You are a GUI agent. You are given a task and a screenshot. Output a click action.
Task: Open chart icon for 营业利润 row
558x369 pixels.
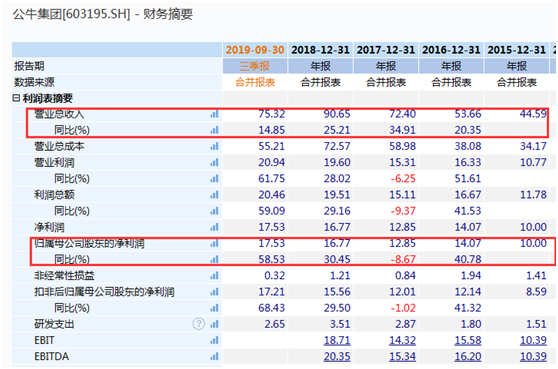point(214,163)
